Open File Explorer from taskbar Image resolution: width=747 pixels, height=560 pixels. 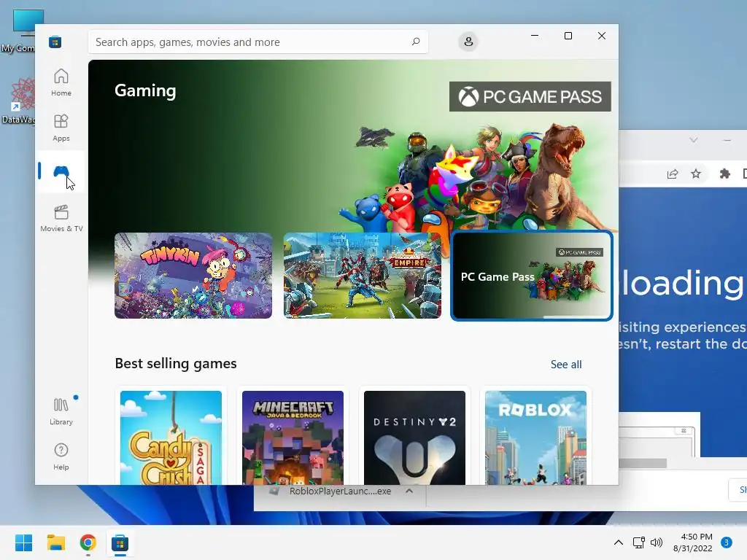click(56, 542)
